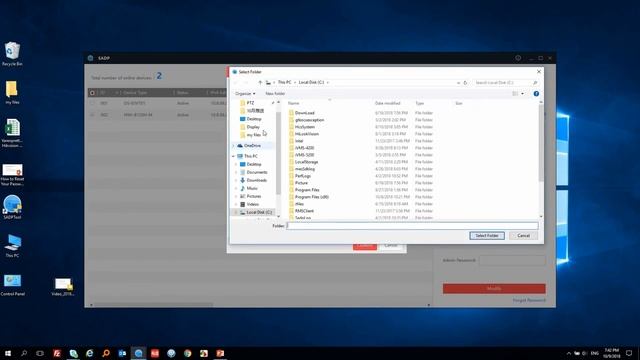Click the red Modify button in SADP
The height and width of the screenshot is (360, 640).
pyautogui.click(x=494, y=289)
